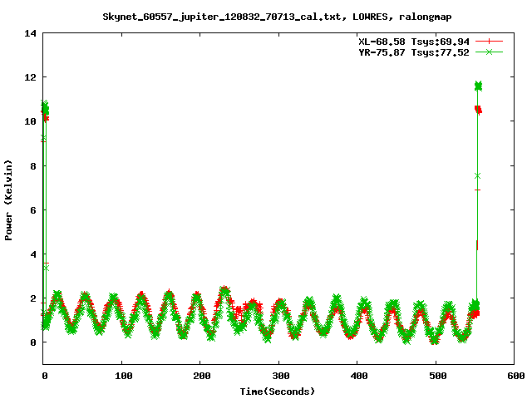532x399 pixels.
Task: Select the YR-75.87 Tsys:77.52 legend entry
Action: click(x=414, y=52)
